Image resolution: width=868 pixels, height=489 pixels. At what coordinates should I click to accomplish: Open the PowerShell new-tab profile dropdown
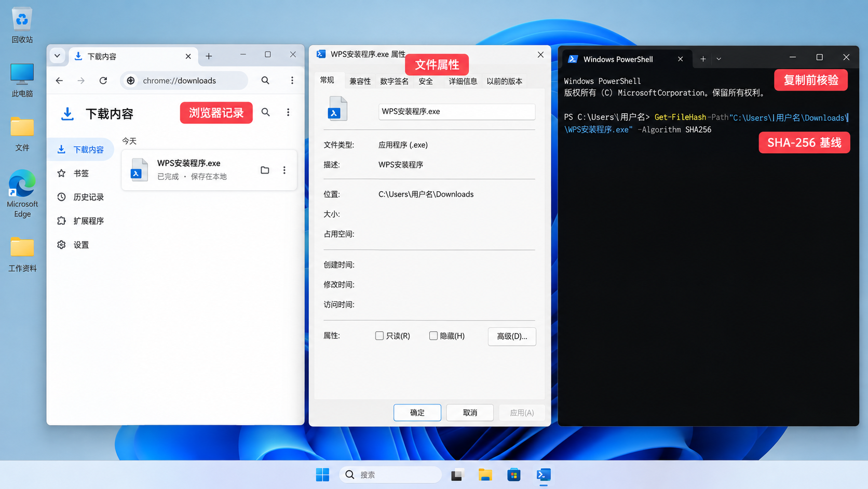click(719, 59)
